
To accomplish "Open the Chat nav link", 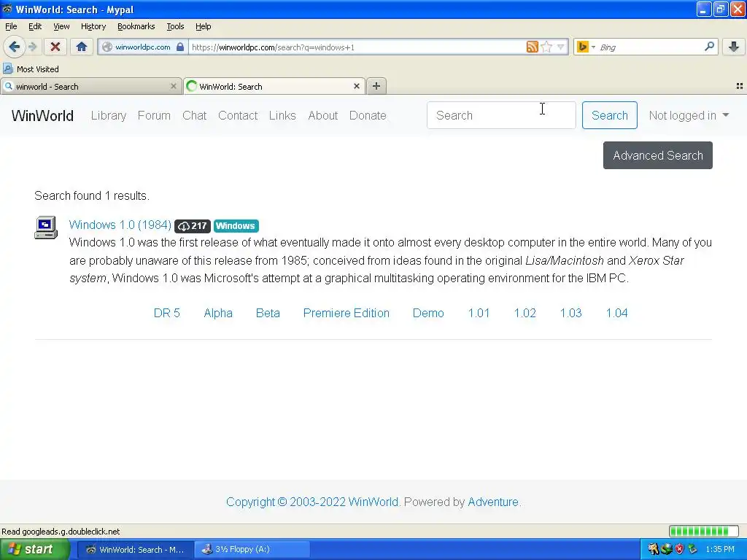I will point(194,115).
